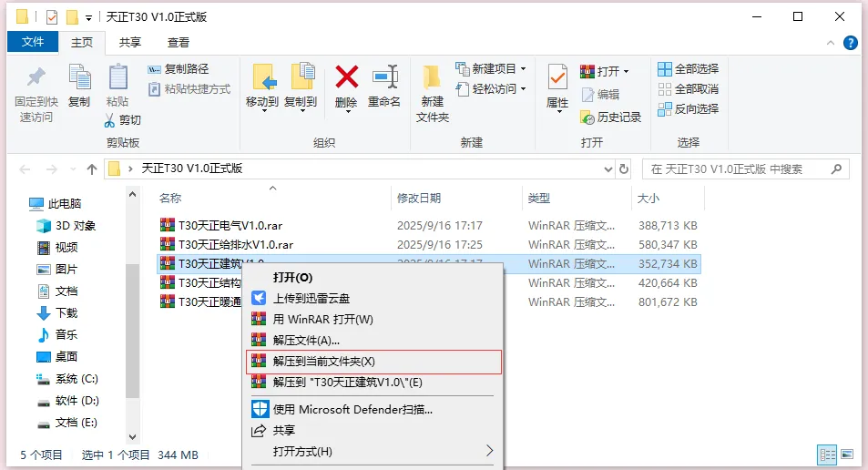
Task: Click Select All (全部选择)
Action: coord(688,69)
